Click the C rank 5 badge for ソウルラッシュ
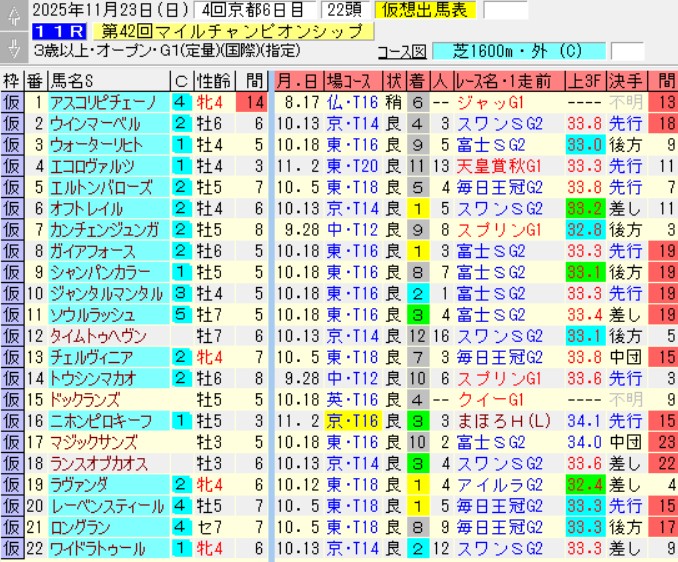Viewport: 678px width, 562px height. coord(180,314)
